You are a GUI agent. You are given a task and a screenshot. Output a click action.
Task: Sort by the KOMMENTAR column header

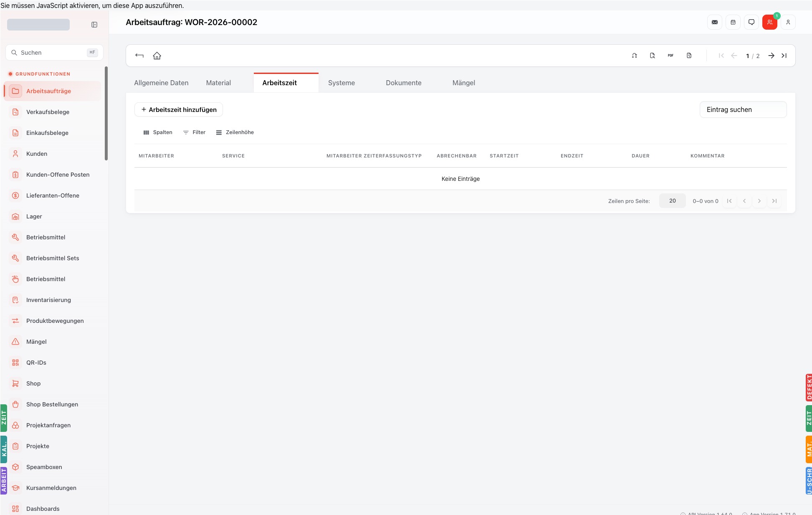(707, 156)
